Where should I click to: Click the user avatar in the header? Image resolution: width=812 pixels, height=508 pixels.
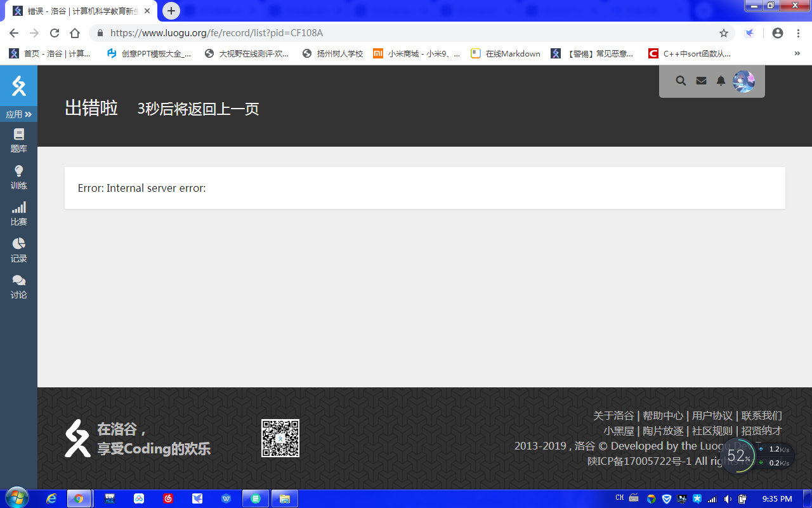(743, 81)
